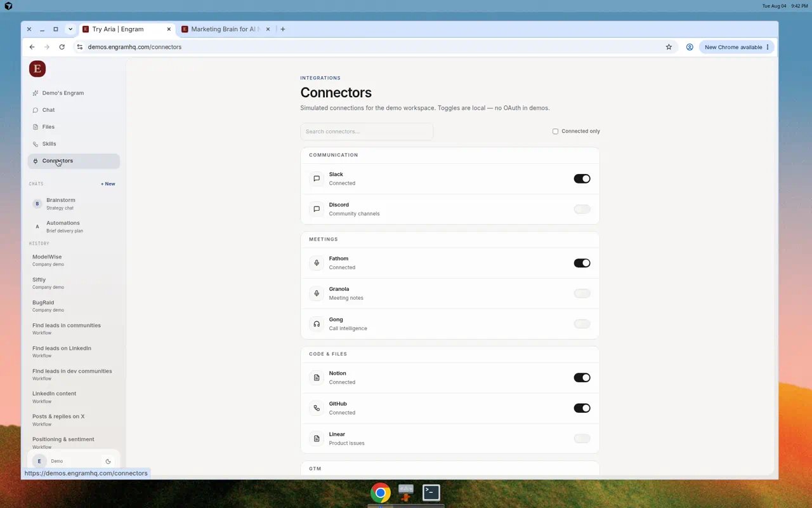This screenshot has height=508, width=812.
Task: Enable the Discord connector toggle
Action: [582, 210]
